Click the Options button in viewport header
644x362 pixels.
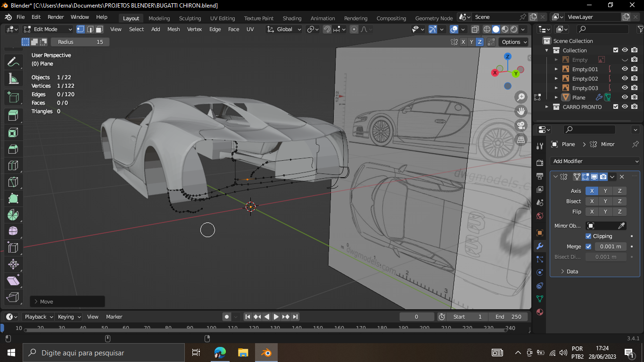(x=514, y=42)
